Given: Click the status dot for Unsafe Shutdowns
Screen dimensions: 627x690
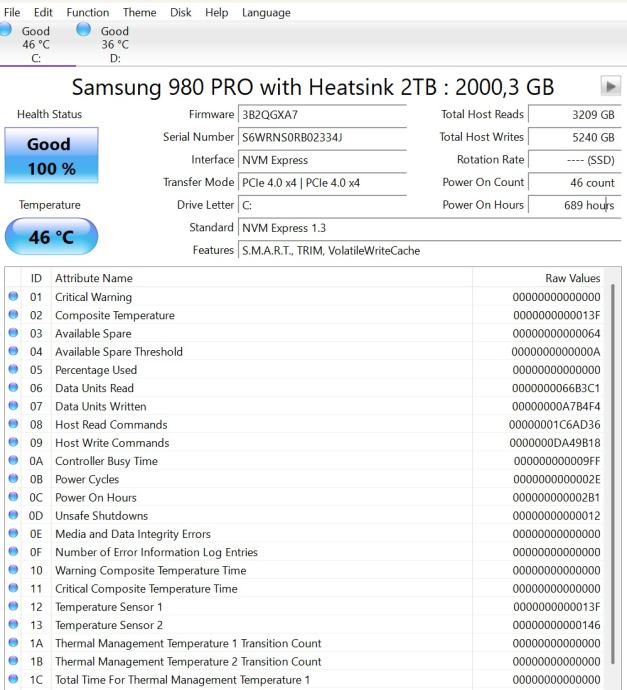Looking at the screenshot, I should (x=13, y=515).
